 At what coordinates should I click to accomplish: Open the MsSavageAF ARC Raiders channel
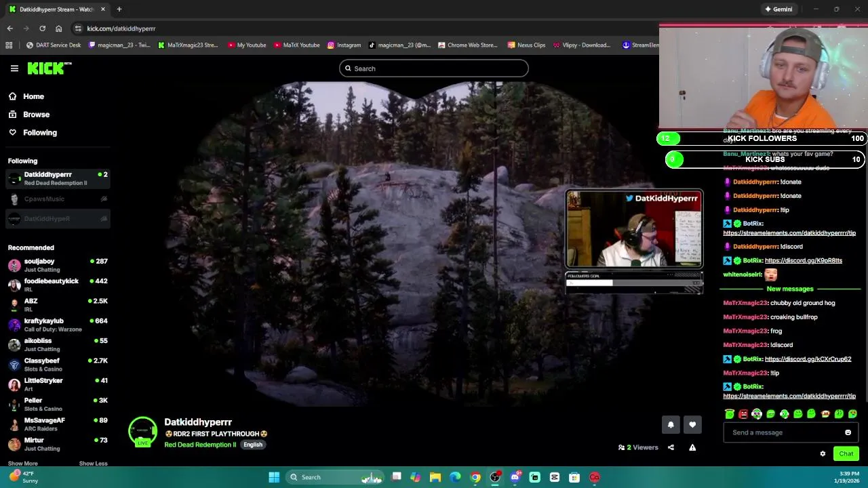(x=58, y=424)
